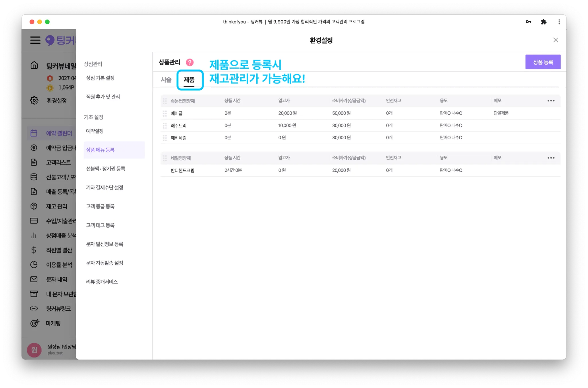Switch to the 시술 tab
The width and height of the screenshot is (588, 388).
166,80
